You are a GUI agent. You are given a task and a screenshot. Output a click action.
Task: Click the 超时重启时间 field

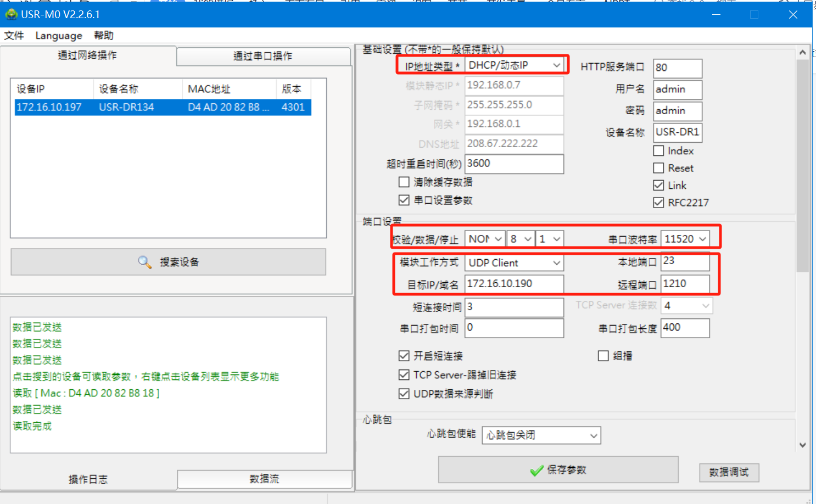click(514, 164)
